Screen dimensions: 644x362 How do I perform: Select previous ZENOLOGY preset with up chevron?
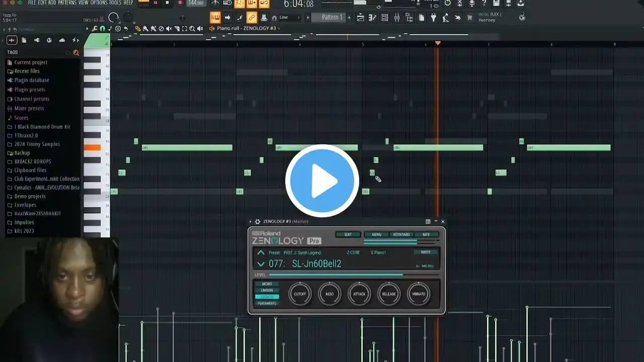[261, 252]
